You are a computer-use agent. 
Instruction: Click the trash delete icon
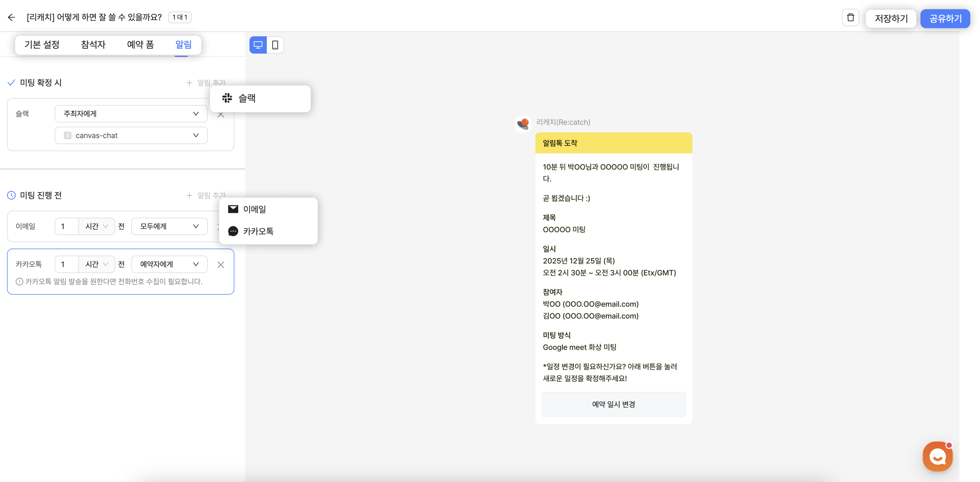click(x=850, y=18)
